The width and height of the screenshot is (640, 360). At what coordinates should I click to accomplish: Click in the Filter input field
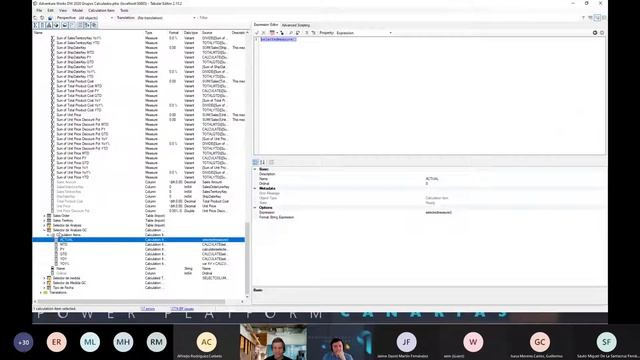coord(388,18)
